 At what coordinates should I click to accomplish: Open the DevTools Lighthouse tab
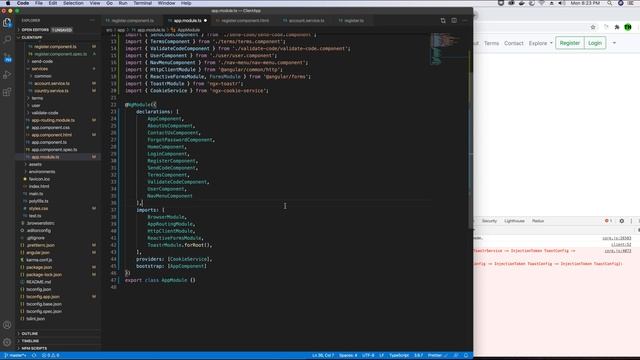click(x=514, y=221)
